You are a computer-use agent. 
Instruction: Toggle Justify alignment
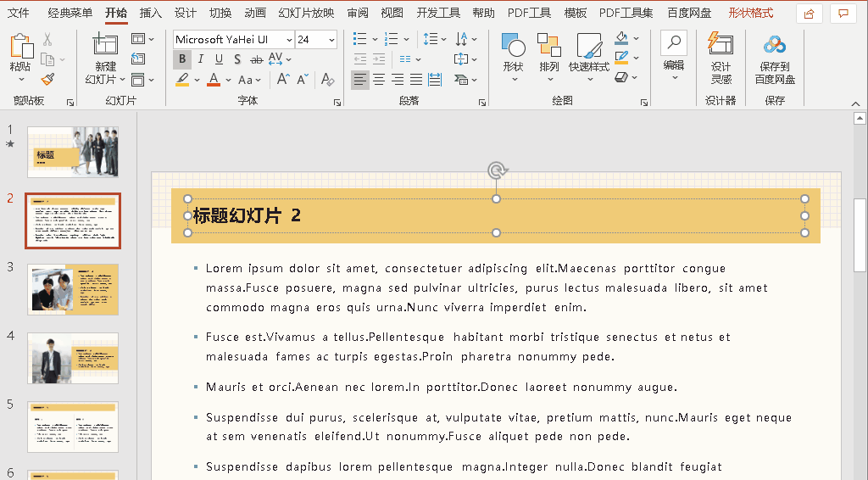416,80
